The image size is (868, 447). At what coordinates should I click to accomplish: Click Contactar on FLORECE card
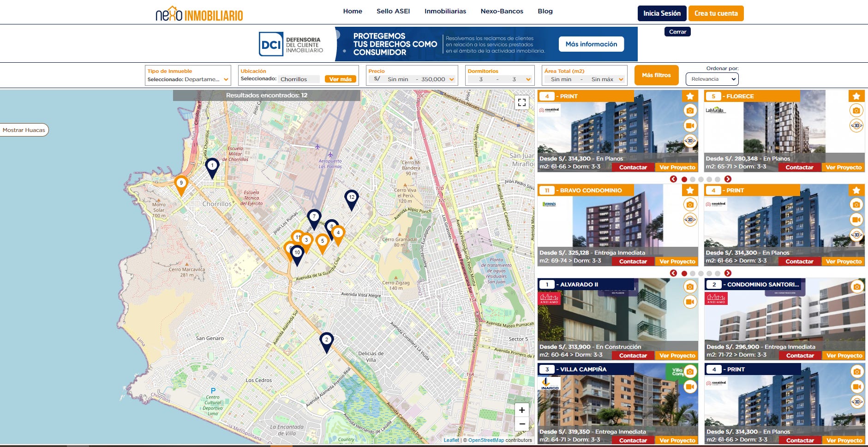[x=799, y=167]
